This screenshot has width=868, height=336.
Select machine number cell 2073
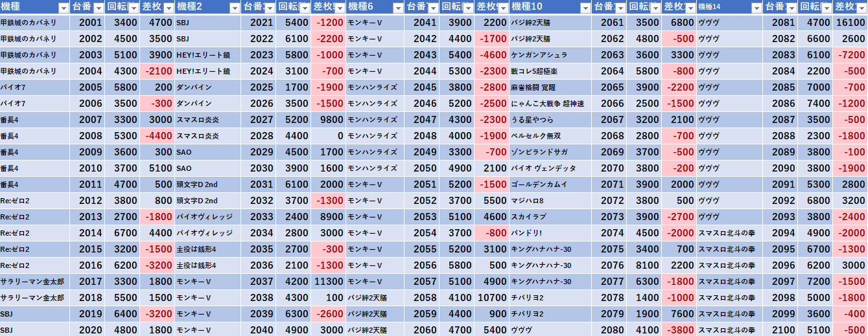[x=609, y=217]
